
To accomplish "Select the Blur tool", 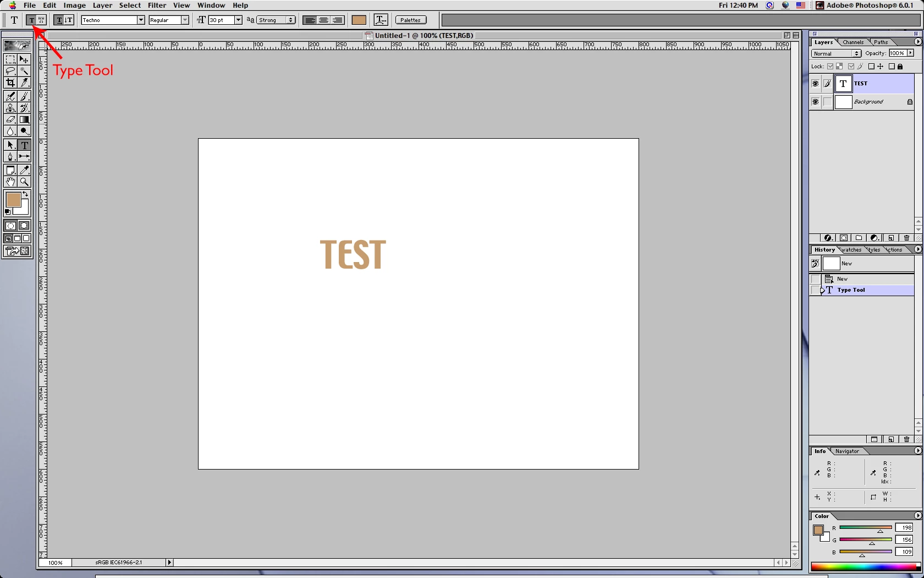I will [10, 131].
